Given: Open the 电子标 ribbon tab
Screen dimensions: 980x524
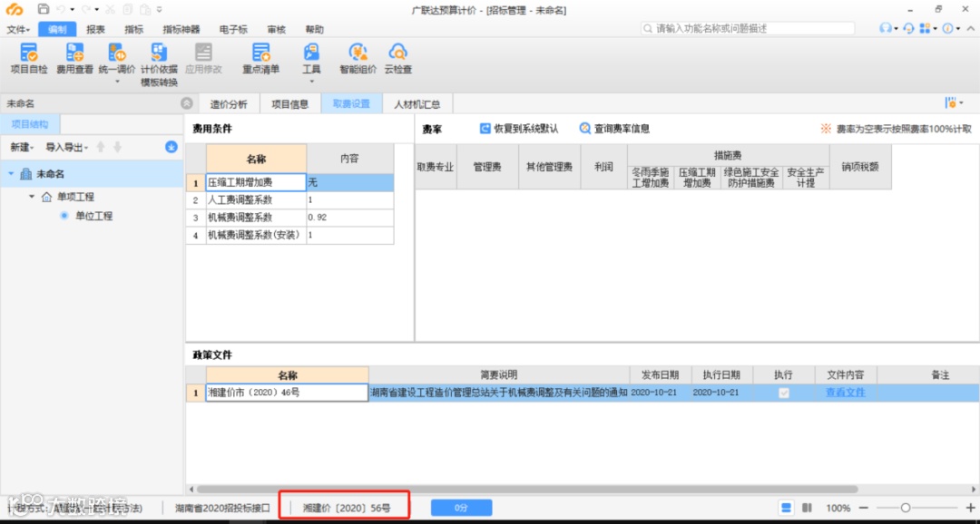Looking at the screenshot, I should (x=233, y=29).
